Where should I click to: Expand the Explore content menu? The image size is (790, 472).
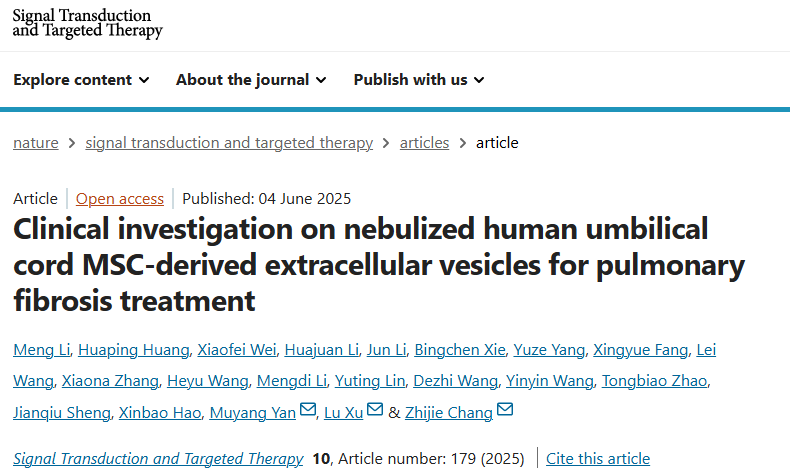(81, 80)
